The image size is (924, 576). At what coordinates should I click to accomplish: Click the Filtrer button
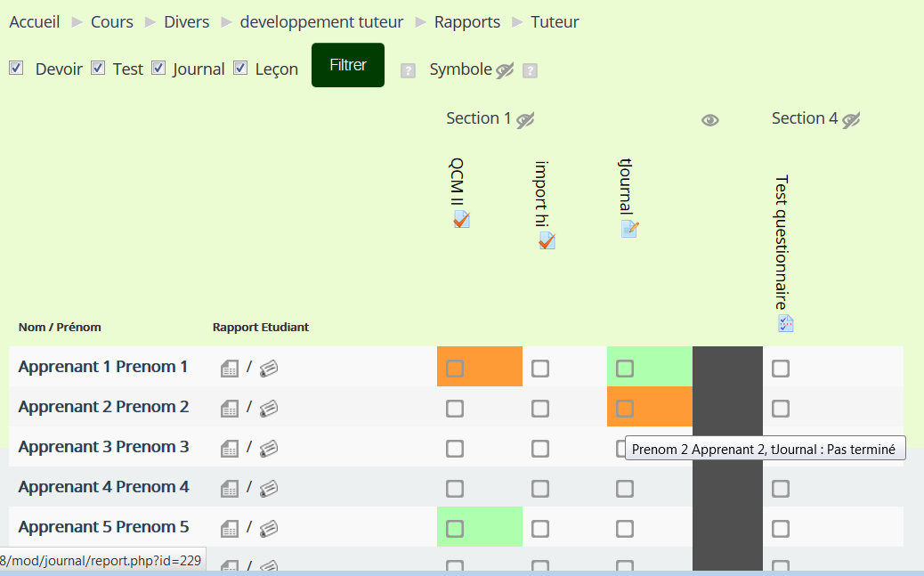(348, 65)
